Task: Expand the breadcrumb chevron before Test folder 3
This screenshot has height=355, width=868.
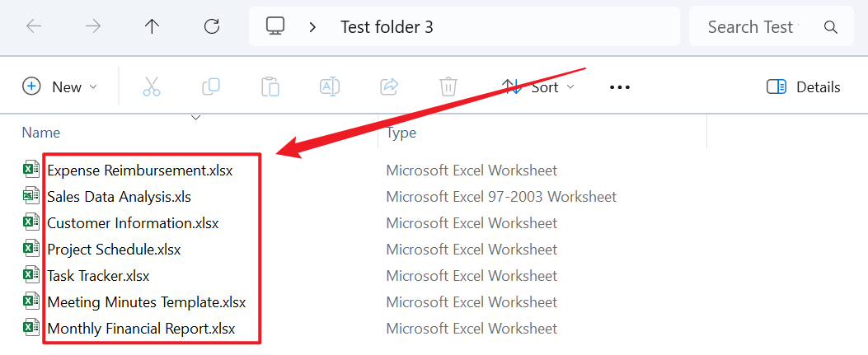Action: (x=312, y=26)
